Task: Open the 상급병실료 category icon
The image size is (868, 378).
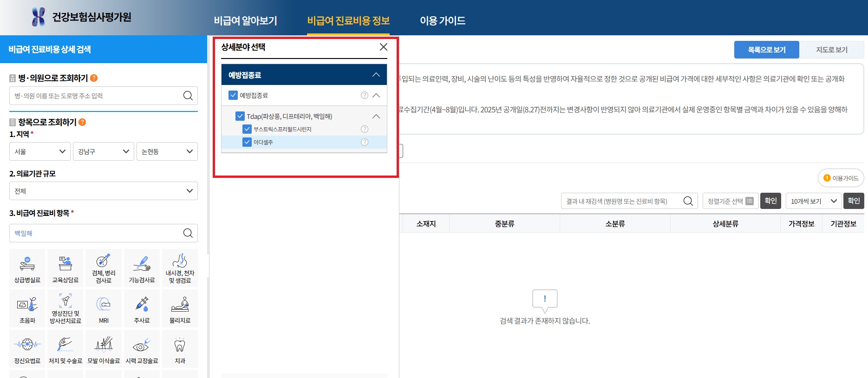Action: (27, 268)
